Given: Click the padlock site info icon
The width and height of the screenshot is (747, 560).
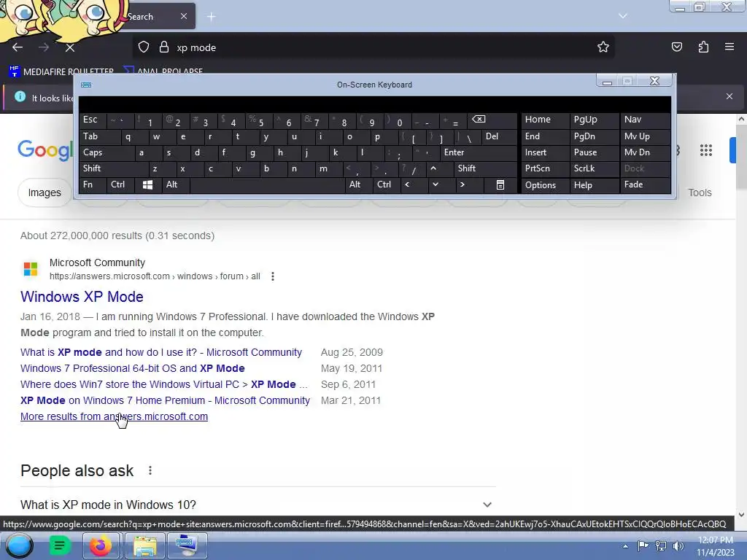Looking at the screenshot, I should pos(164,47).
